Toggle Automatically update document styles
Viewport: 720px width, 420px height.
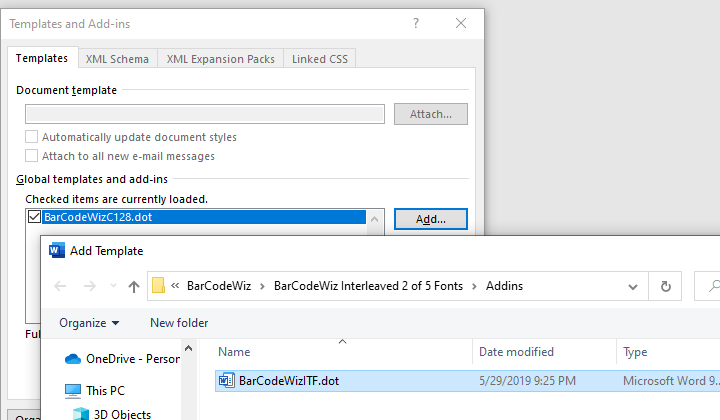pos(31,137)
